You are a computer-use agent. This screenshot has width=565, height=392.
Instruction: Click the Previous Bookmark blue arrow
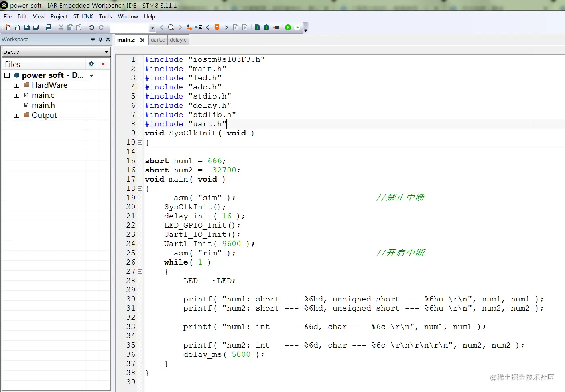click(x=208, y=28)
